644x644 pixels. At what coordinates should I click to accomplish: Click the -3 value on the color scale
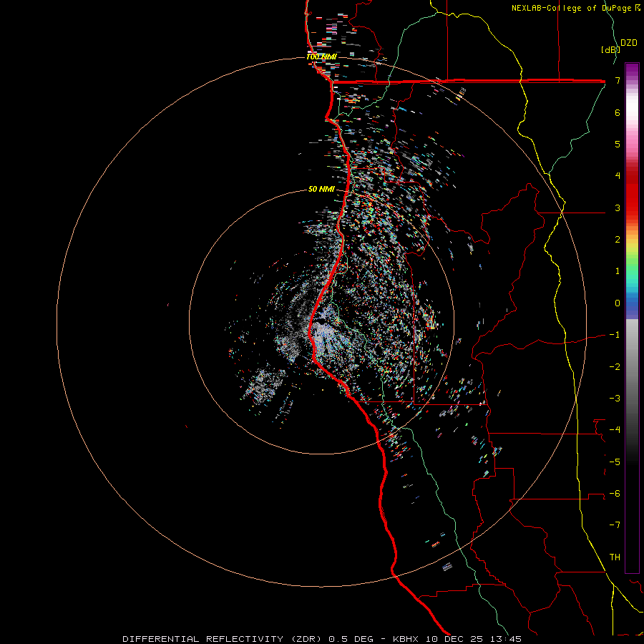pos(615,399)
